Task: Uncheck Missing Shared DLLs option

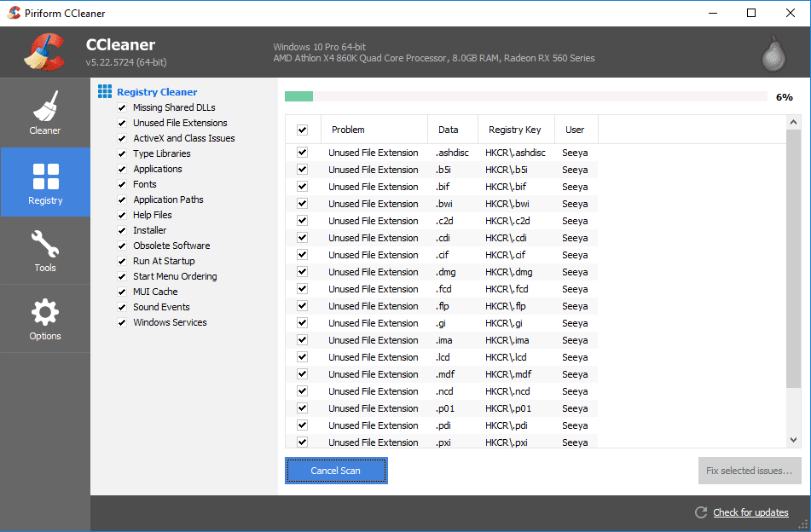Action: point(122,107)
